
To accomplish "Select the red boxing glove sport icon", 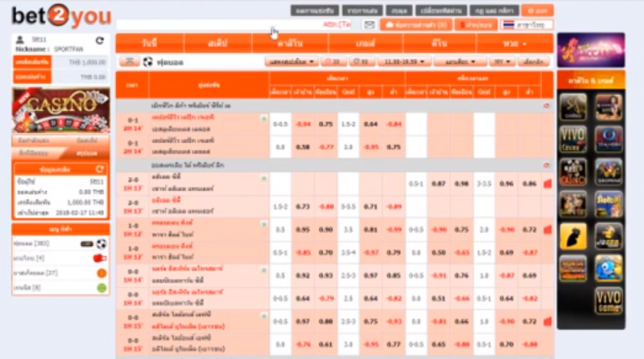I will point(100,258).
